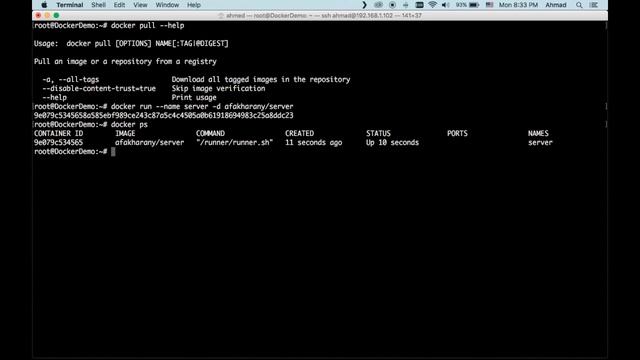640x360 pixels.
Task: Click the keyboard viewer menu bar icon
Action: coord(419,5)
